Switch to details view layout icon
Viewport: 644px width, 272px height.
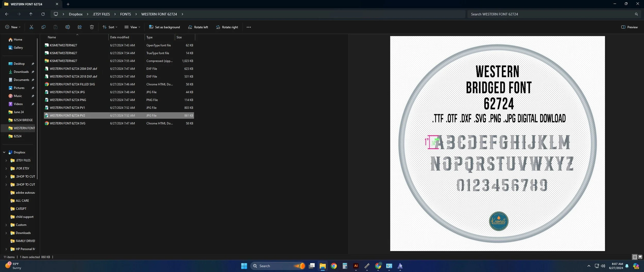coord(635,257)
